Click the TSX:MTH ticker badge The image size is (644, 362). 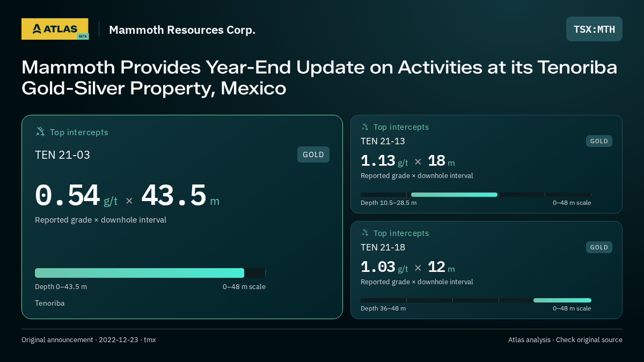pyautogui.click(x=594, y=29)
